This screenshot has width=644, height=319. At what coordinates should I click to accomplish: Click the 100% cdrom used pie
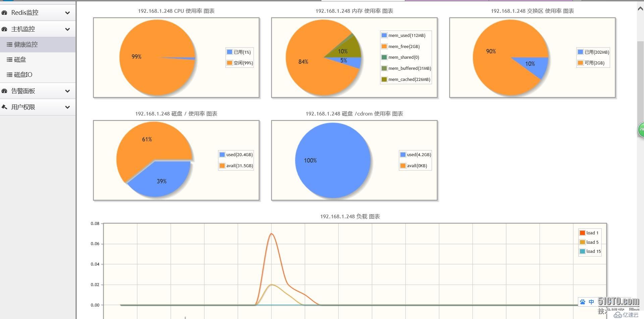pyautogui.click(x=333, y=161)
